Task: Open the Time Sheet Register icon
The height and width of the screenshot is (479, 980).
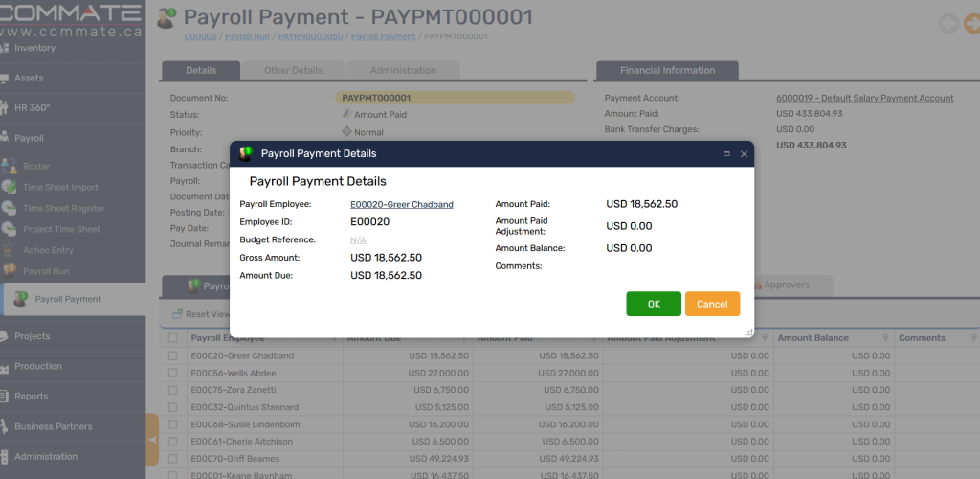Action: [9, 208]
